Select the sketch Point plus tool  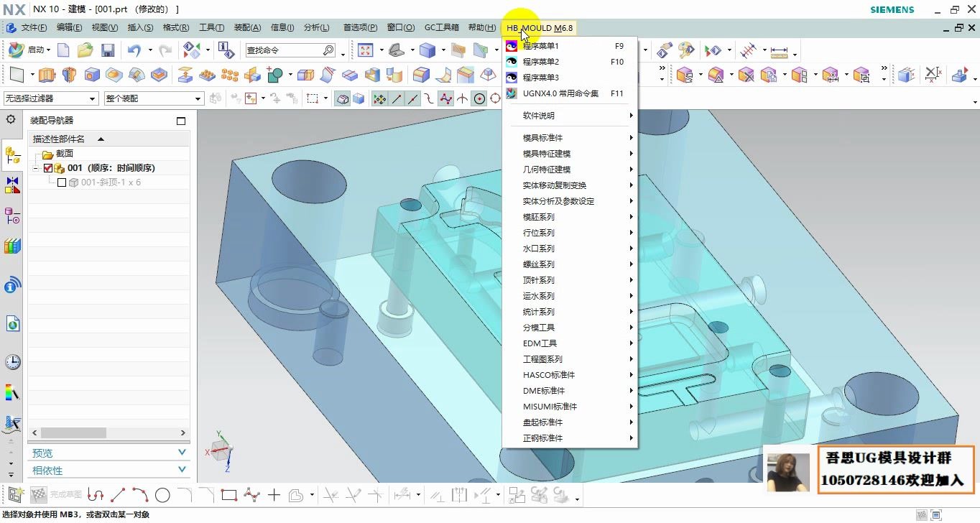coord(274,495)
